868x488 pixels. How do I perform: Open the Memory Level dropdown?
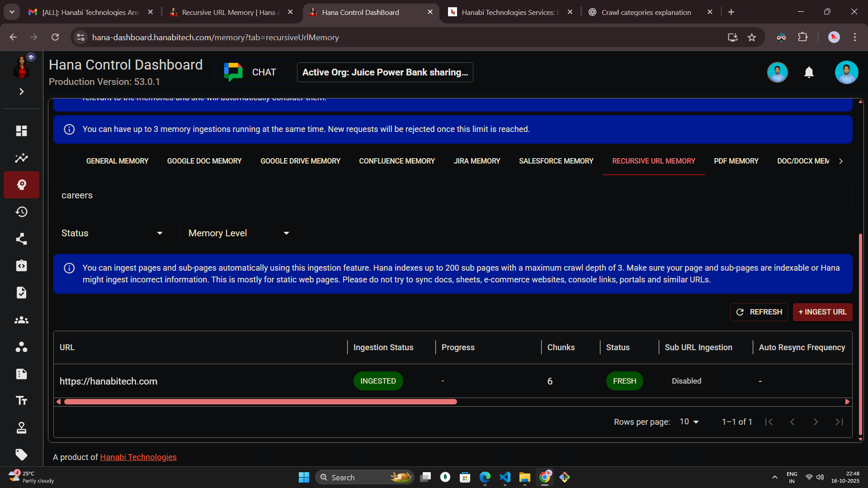[x=238, y=233]
